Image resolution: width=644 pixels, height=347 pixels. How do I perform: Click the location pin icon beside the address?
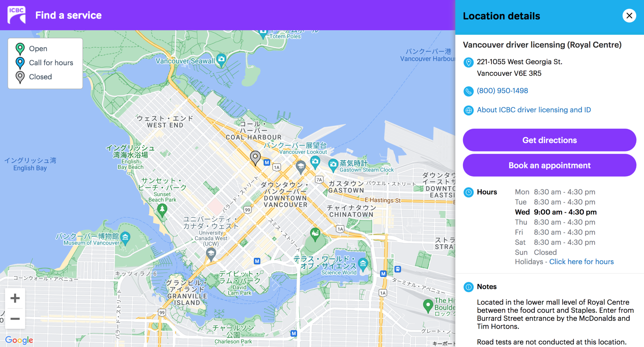tap(468, 62)
